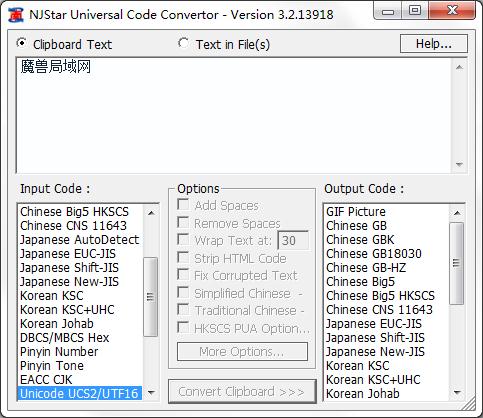
Task: Select Unicode UCS2/UTF16 input code
Action: [x=81, y=394]
